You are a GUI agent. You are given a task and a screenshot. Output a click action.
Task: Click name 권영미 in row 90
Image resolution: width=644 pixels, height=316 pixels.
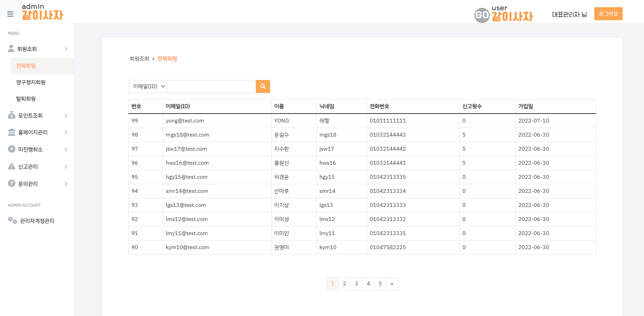[281, 247]
